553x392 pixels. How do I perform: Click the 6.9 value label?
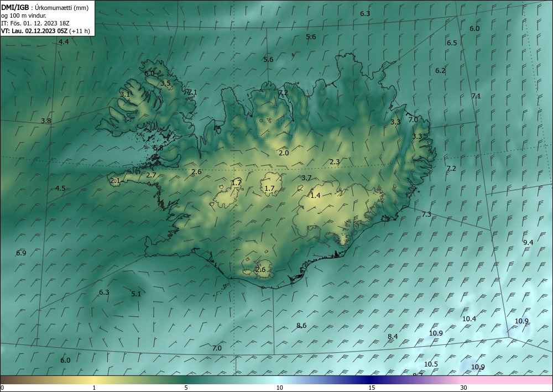[21, 253]
